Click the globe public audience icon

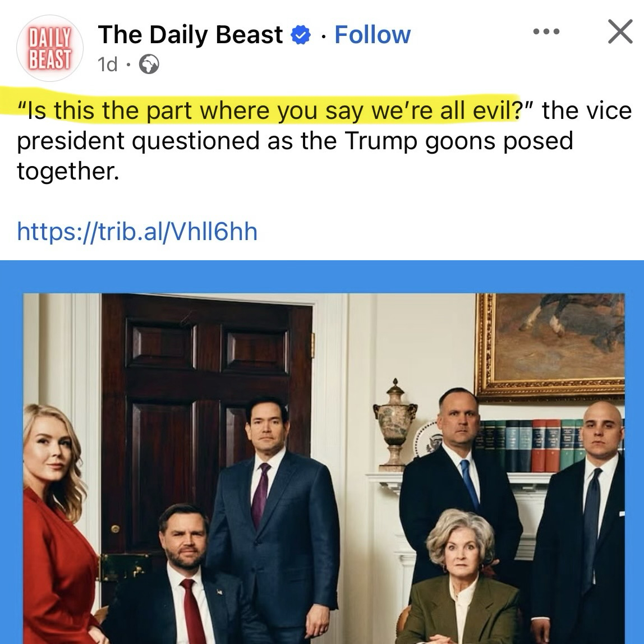149,65
